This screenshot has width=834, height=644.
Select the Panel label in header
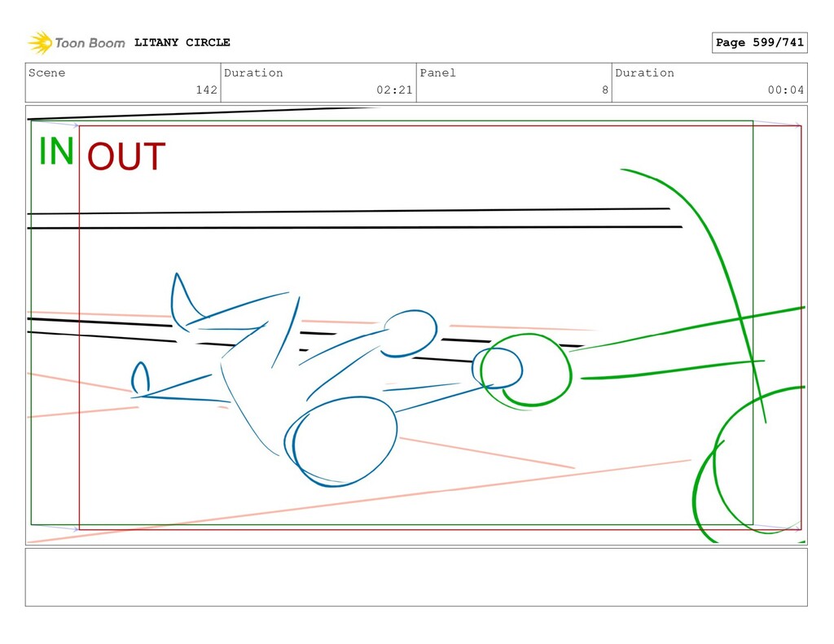(x=437, y=72)
